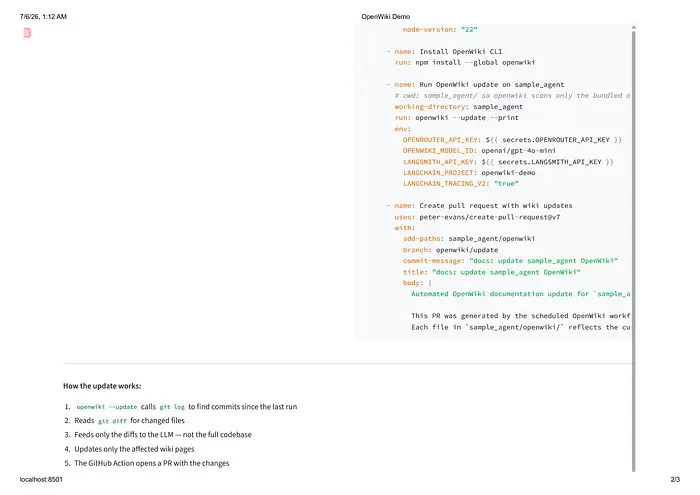The image size is (700, 495).
Task: Click the list item about feeding diffs to the LLM
Action: 162,435
